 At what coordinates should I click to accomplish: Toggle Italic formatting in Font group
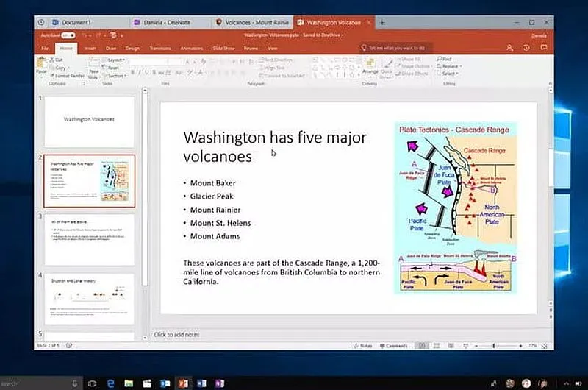[140, 72]
